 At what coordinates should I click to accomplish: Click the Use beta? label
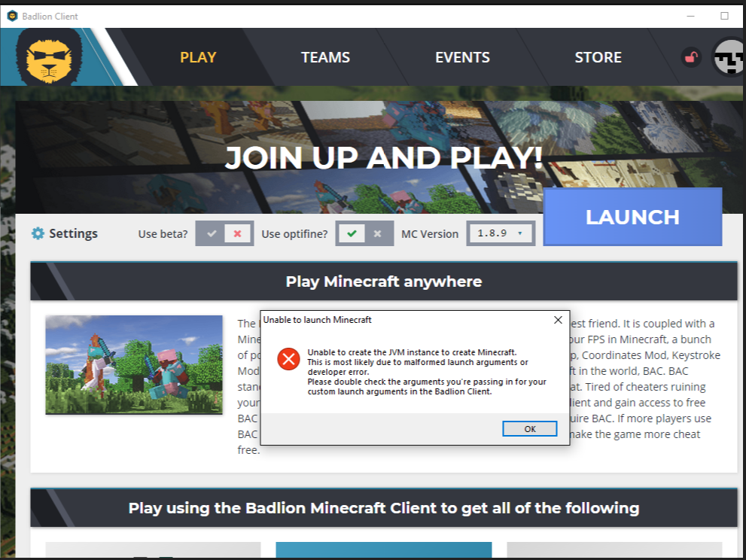click(x=163, y=234)
